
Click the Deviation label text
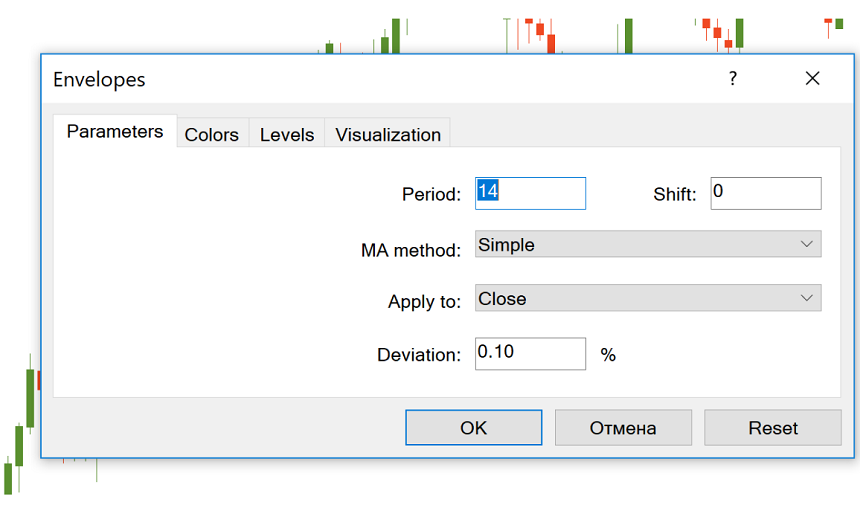pos(419,354)
